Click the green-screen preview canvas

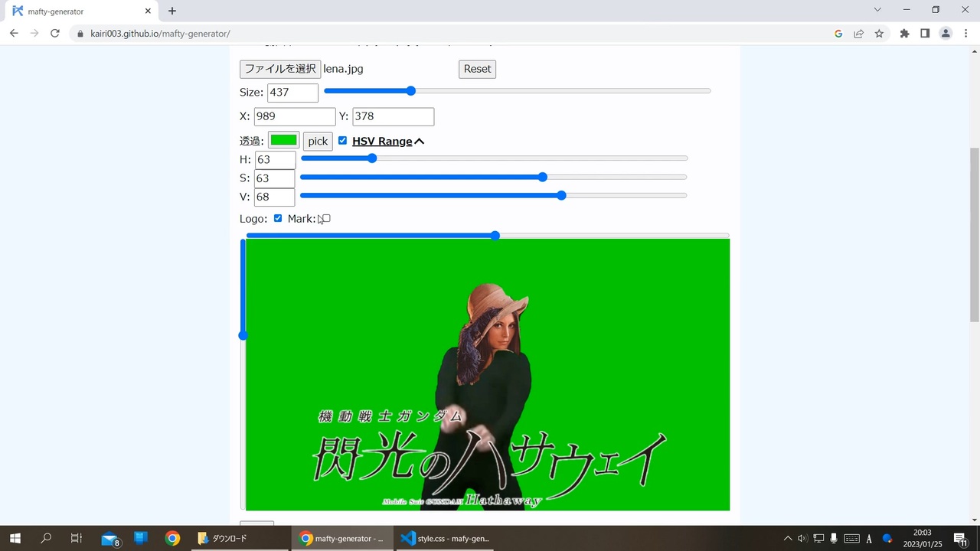pyautogui.click(x=488, y=374)
